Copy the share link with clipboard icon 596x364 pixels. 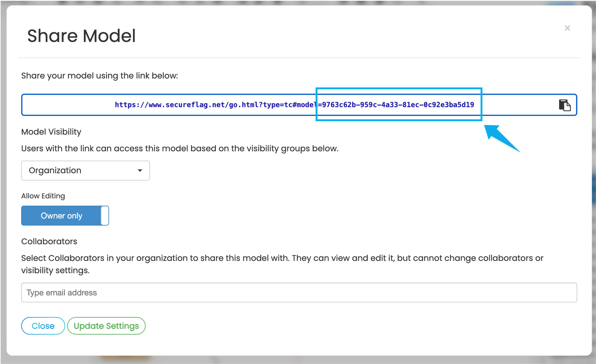[x=565, y=105]
